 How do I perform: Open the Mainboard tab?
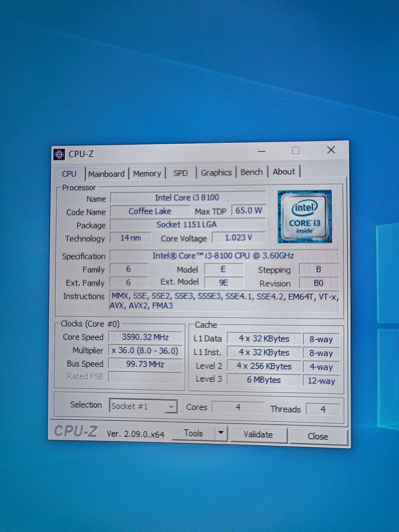tap(106, 174)
